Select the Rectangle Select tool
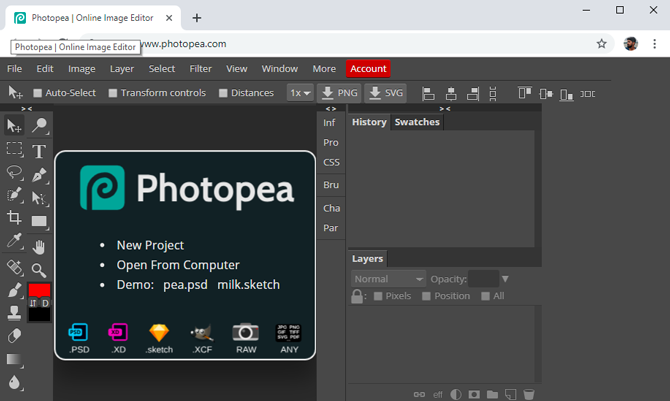670x401 pixels. point(14,149)
